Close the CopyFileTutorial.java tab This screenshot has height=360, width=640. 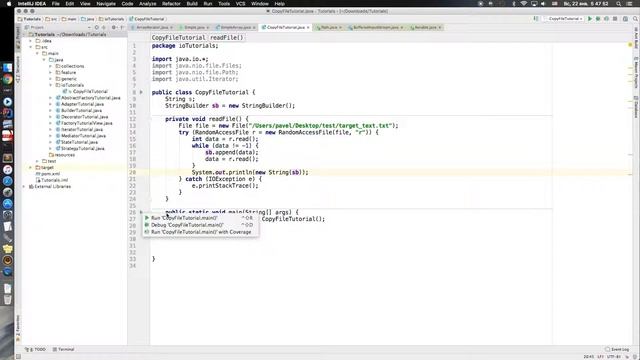(x=308, y=27)
